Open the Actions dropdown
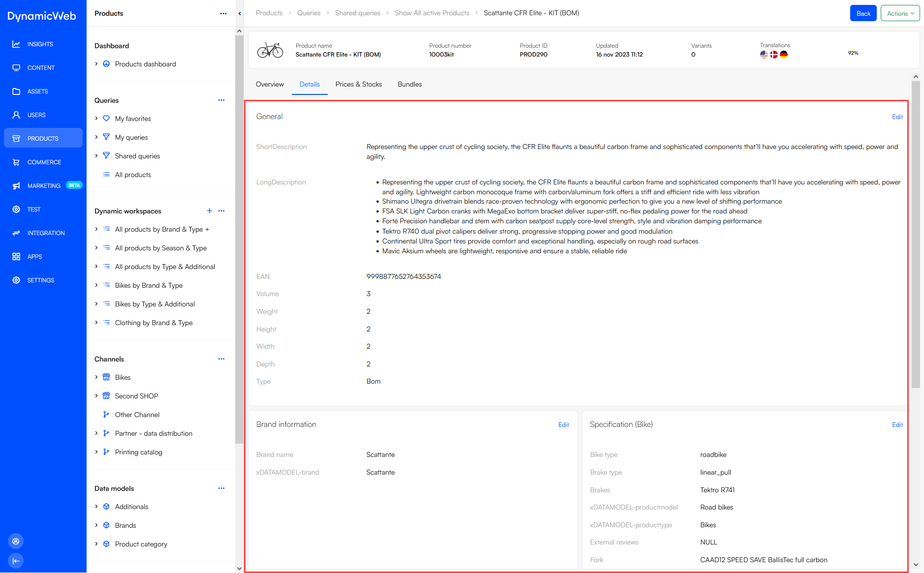The image size is (924, 573). (x=900, y=13)
